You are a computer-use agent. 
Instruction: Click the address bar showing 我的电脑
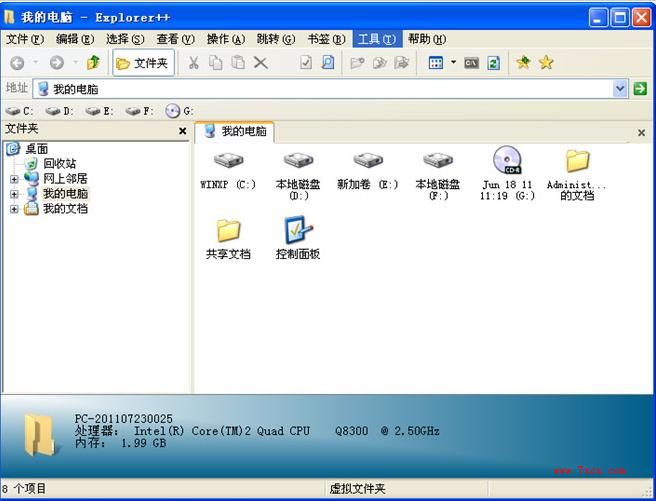click(323, 89)
